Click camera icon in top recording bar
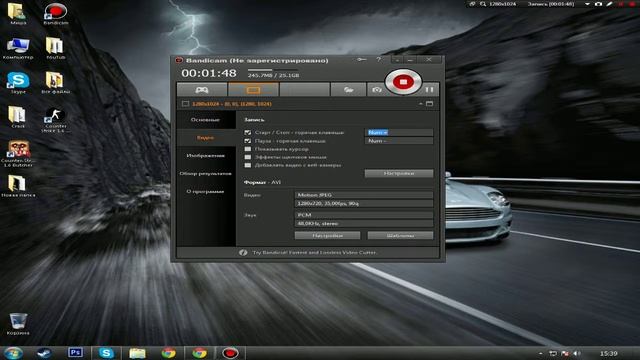Screen dimensions: 640x360 tap(598, 4)
